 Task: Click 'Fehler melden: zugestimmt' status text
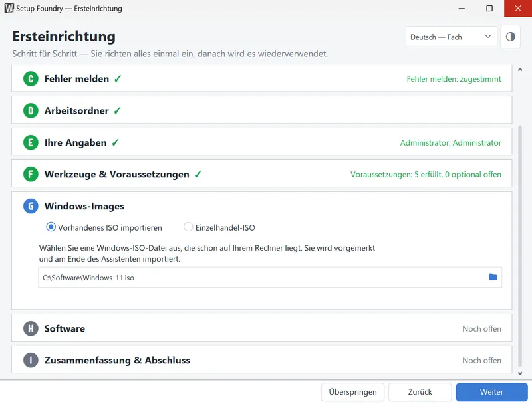(x=454, y=79)
